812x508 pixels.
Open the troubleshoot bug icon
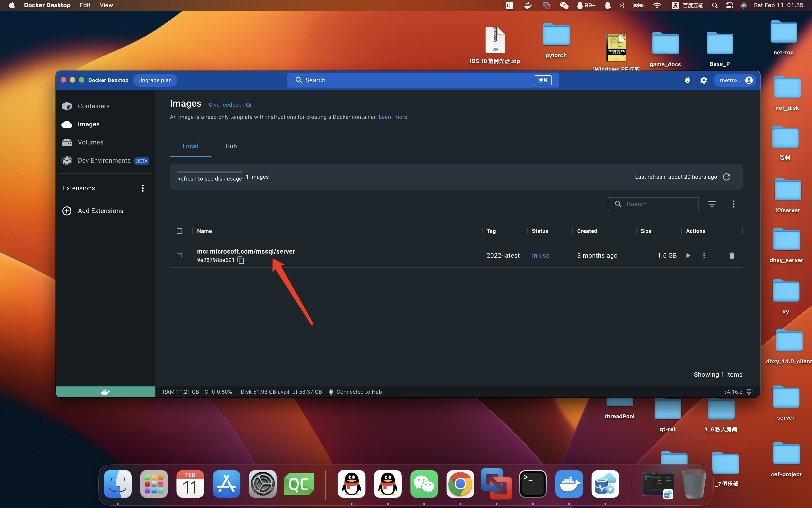[687, 80]
